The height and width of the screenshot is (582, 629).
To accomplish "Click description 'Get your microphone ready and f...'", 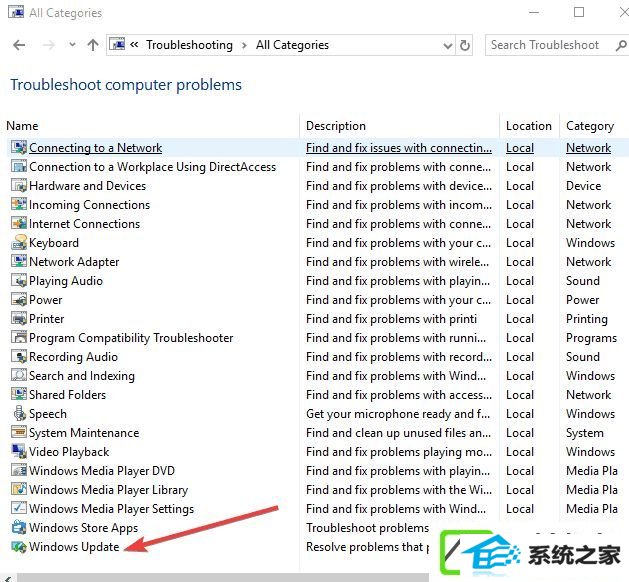I will tap(398, 414).
